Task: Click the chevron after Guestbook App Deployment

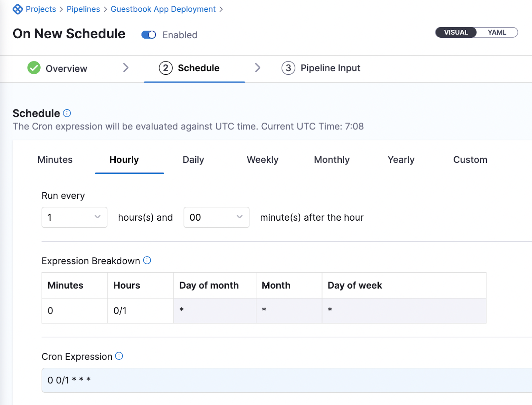Action: (221, 9)
